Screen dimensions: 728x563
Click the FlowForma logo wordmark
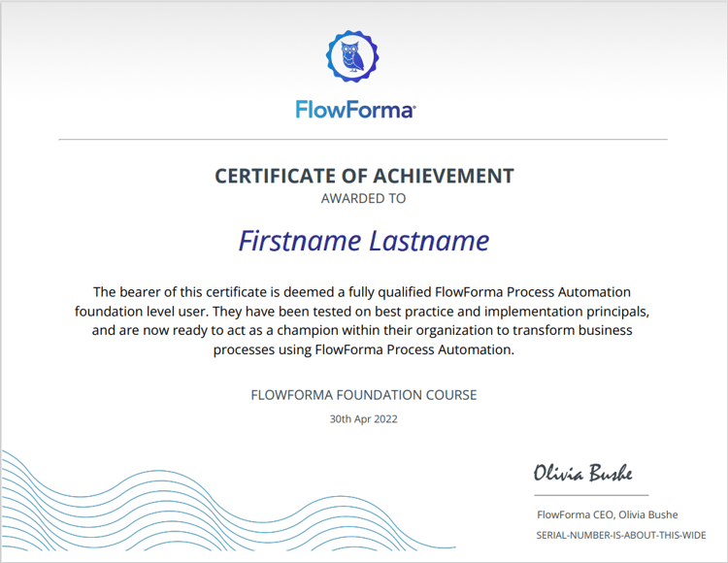[355, 110]
